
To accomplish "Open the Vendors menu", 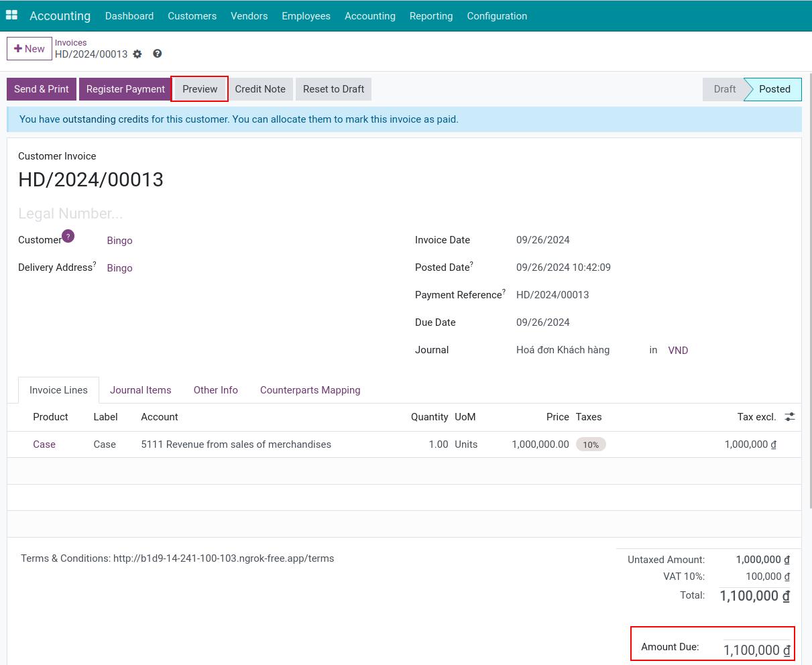I will click(249, 15).
